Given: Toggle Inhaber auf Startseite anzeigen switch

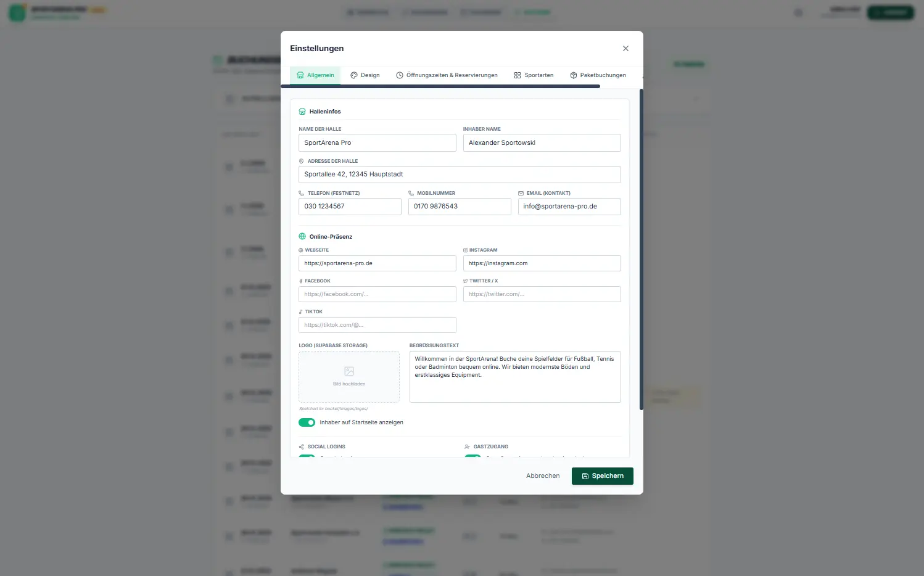Looking at the screenshot, I should click(307, 422).
